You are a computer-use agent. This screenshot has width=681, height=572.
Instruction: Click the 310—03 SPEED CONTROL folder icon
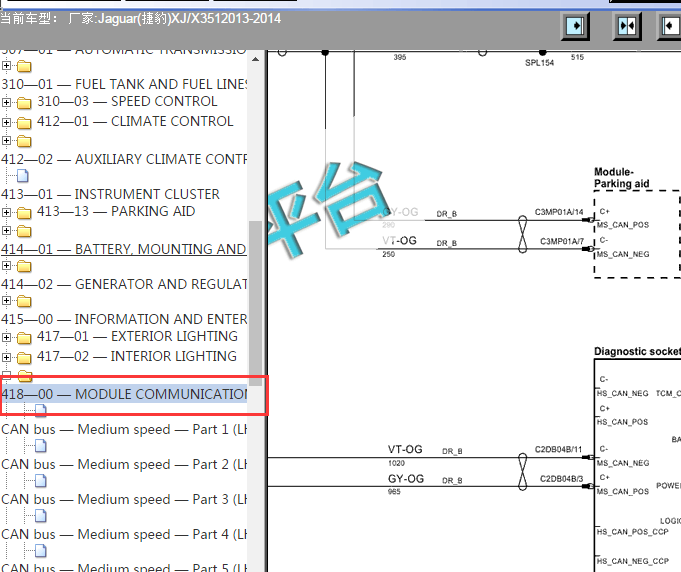pos(24,103)
